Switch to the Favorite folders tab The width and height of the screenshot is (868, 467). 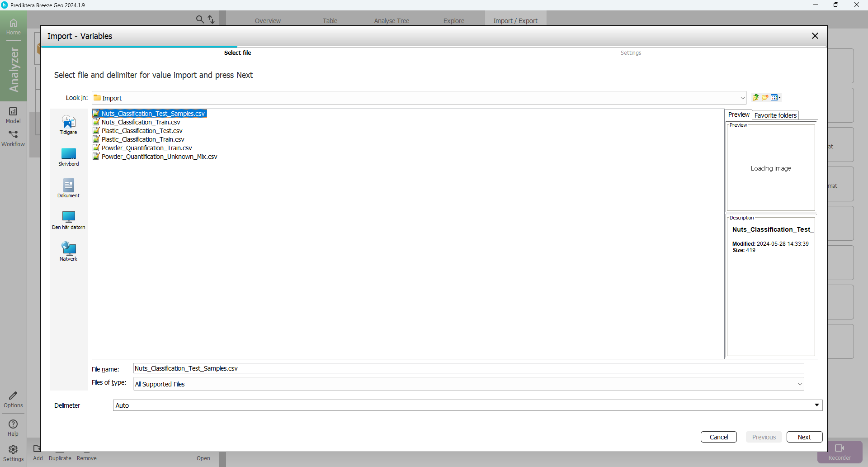(x=775, y=115)
